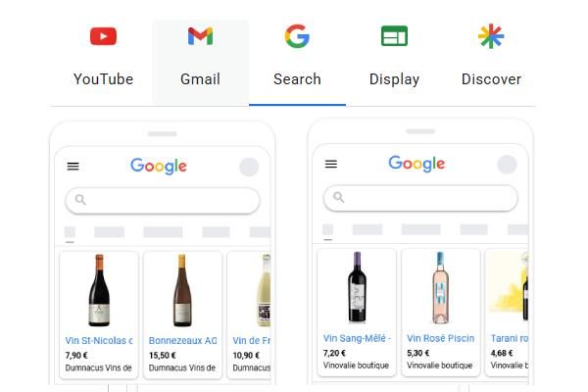The image size is (588, 392).
Task: Click the Google G Search icon
Action: 297,36
